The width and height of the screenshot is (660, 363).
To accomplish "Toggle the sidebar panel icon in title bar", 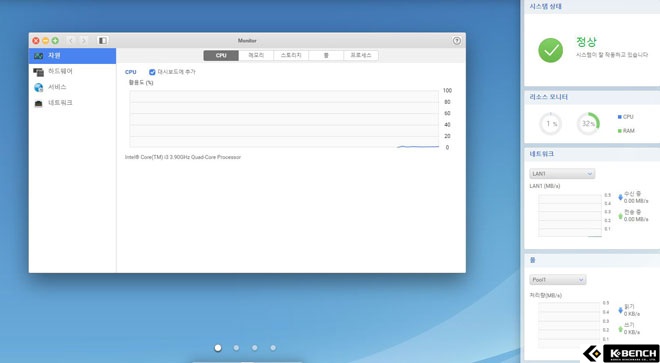I will [x=102, y=40].
